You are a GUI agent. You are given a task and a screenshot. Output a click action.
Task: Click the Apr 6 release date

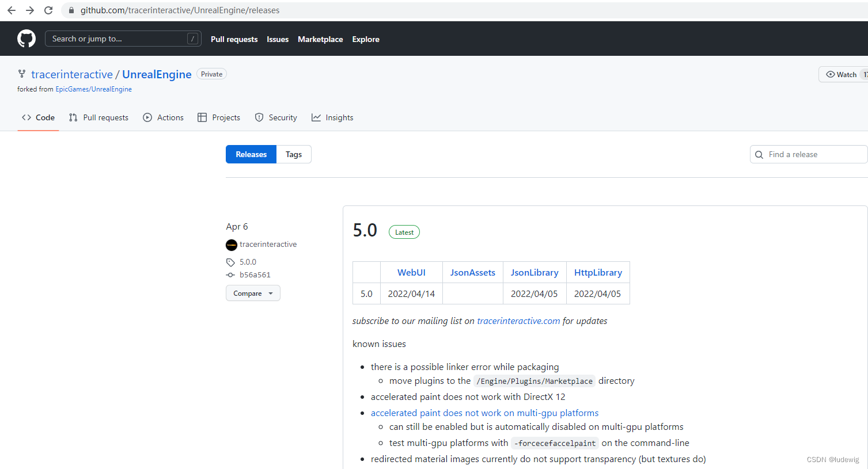click(237, 227)
